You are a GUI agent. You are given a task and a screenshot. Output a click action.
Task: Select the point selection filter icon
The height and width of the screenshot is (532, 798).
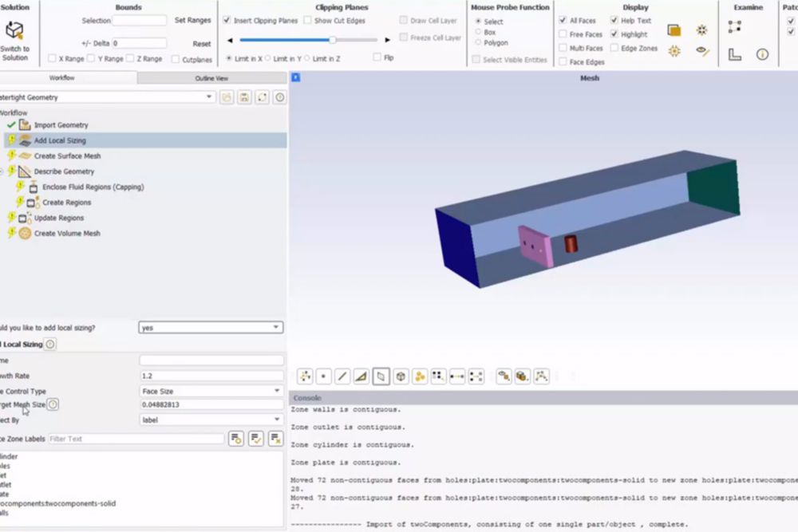[x=323, y=376]
